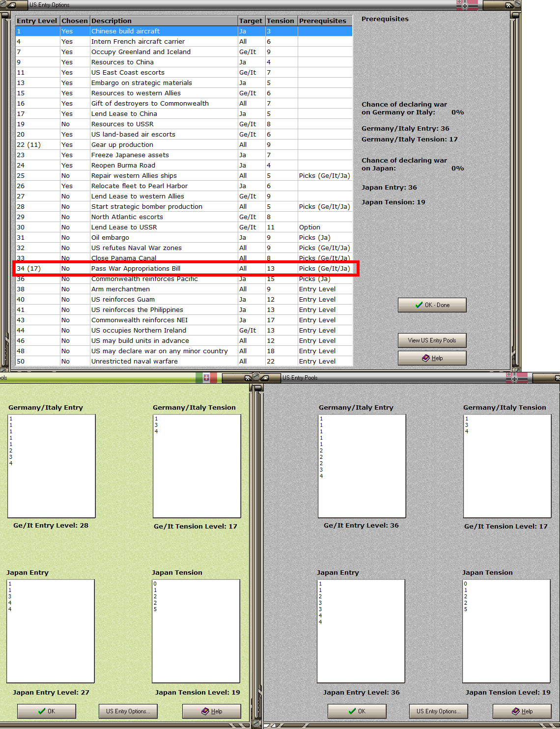Select the Lend Lease to USSR row

(184, 227)
